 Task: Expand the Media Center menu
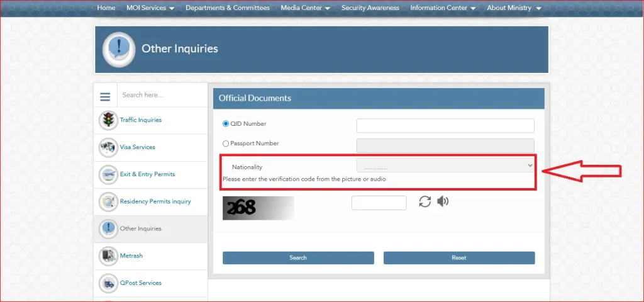pos(306,8)
